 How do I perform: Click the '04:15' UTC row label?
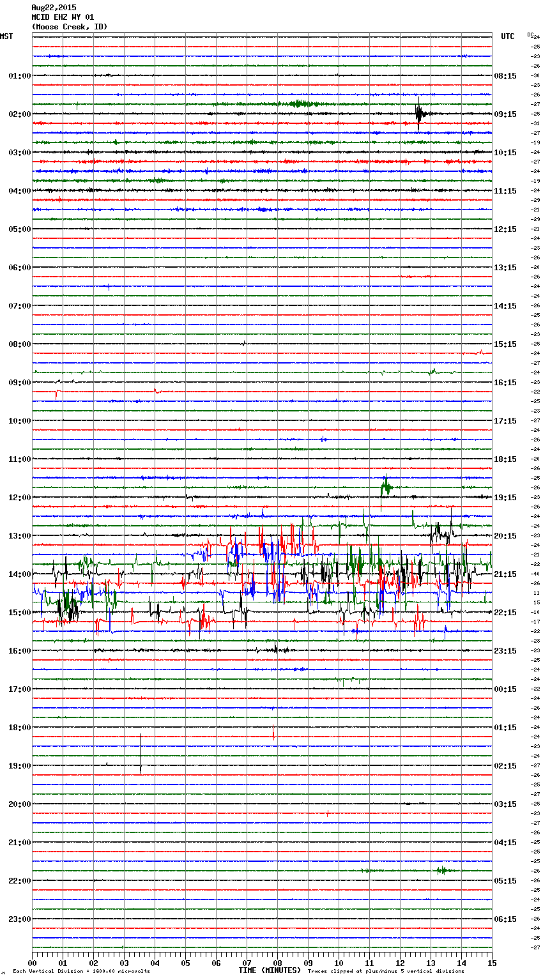[x=505, y=843]
